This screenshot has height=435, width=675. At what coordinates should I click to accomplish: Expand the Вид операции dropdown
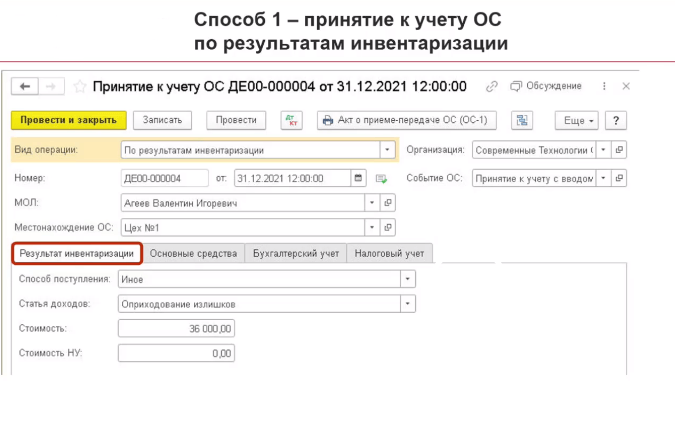click(x=387, y=150)
